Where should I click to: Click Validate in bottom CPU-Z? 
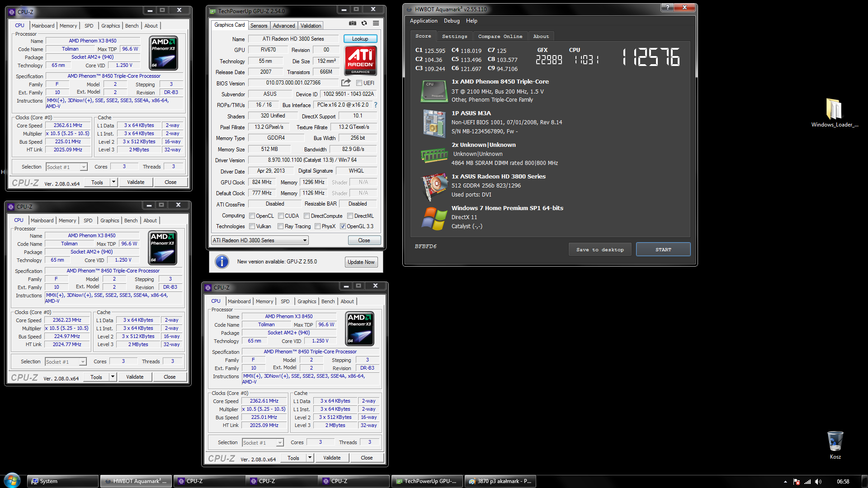[x=332, y=458]
